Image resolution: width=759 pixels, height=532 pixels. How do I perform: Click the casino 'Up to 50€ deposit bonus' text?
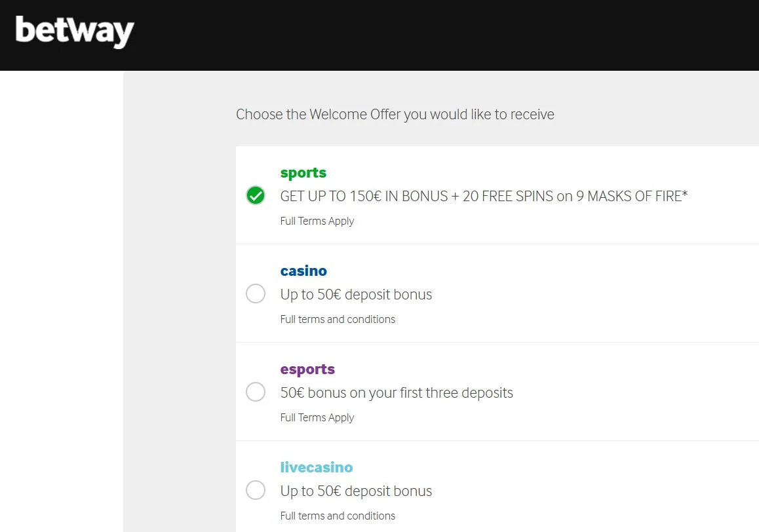(x=356, y=295)
